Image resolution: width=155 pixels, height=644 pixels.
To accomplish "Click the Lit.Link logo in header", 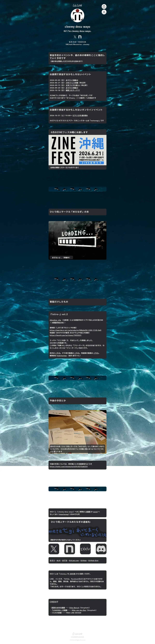I will 77,5.
